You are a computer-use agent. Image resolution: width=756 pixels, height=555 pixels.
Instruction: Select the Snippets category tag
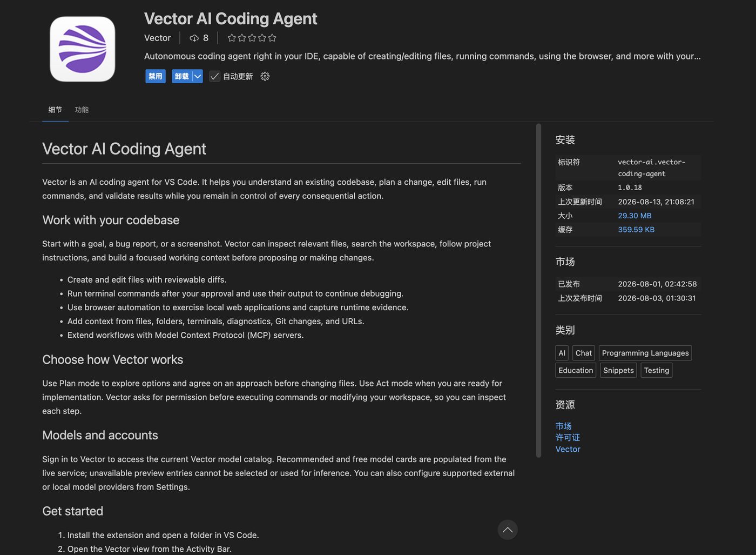(x=618, y=370)
